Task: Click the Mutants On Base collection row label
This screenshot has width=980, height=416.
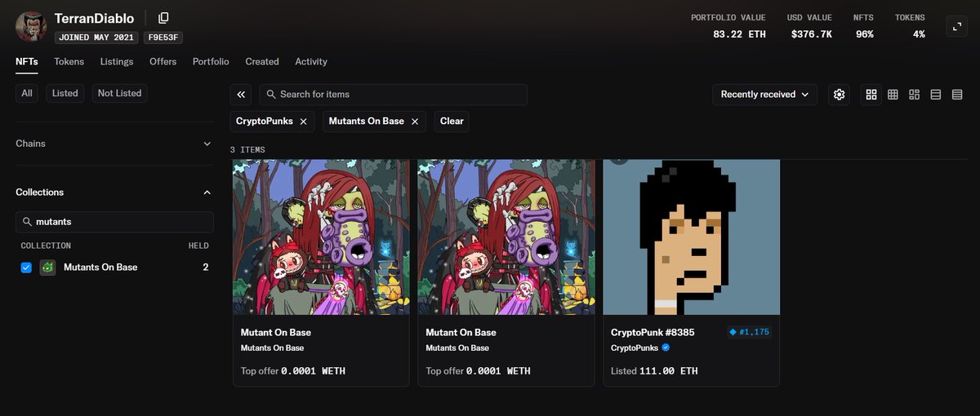Action: tap(100, 268)
